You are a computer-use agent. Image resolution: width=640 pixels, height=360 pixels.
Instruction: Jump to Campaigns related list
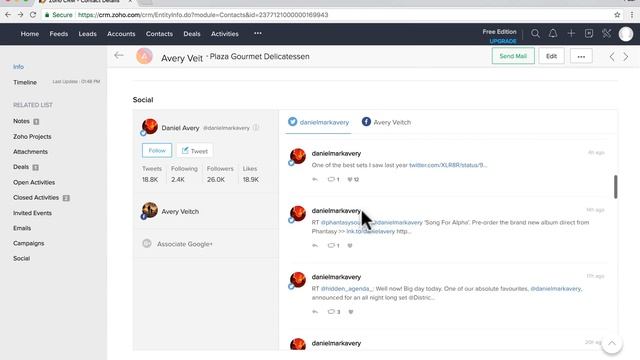pyautogui.click(x=29, y=243)
